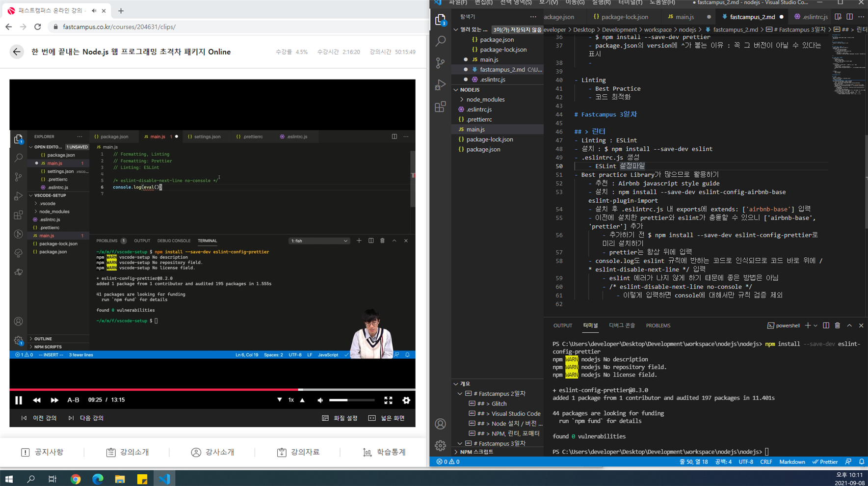This screenshot has width=868, height=486.
Task: Open Chrome from the Windows taskbar
Action: [x=76, y=479]
